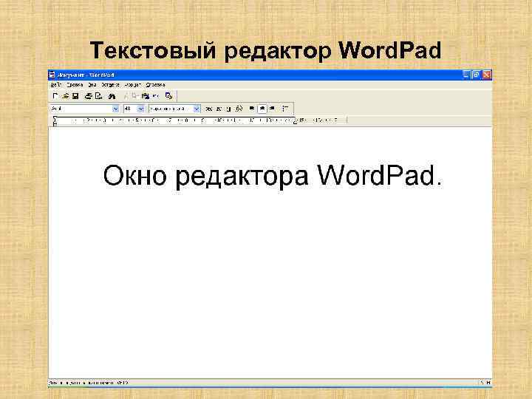Screen dimensions: 532x399
Task: Undo the last action in the toolbar
Action: pos(155,96)
